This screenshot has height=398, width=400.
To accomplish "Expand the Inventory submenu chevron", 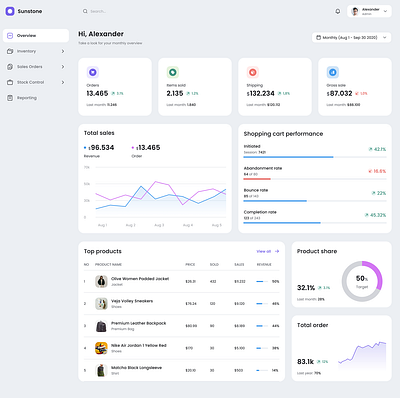I will click(63, 51).
